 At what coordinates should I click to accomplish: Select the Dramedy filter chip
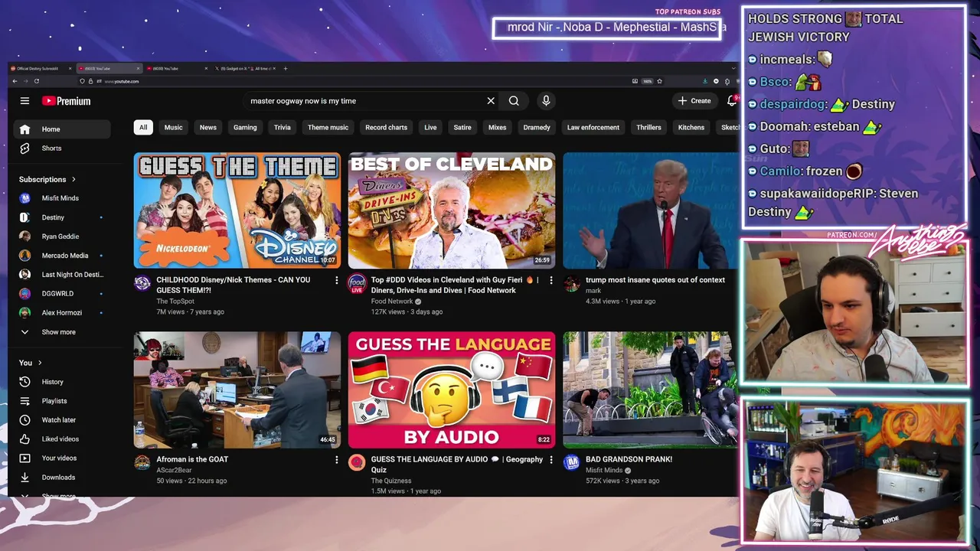pyautogui.click(x=537, y=128)
